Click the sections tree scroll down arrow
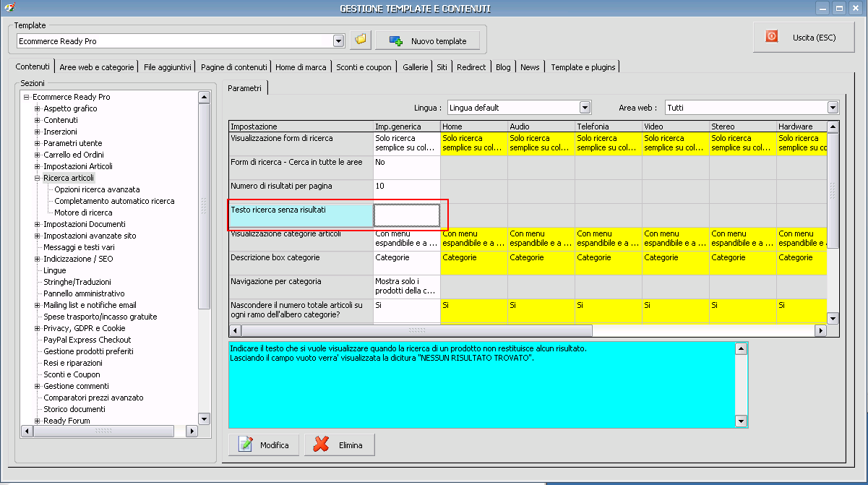The image size is (868, 485). (204, 419)
